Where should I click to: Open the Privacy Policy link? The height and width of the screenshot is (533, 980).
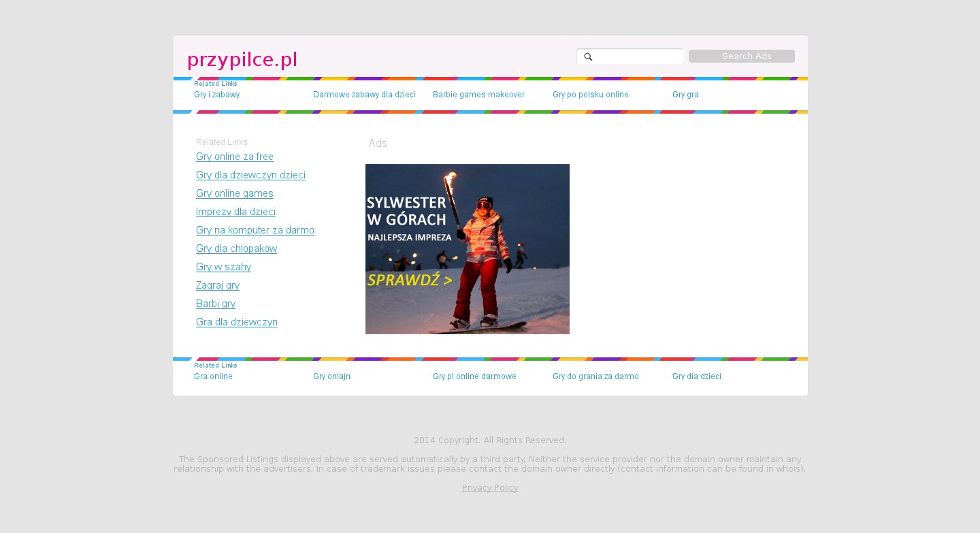coord(490,488)
